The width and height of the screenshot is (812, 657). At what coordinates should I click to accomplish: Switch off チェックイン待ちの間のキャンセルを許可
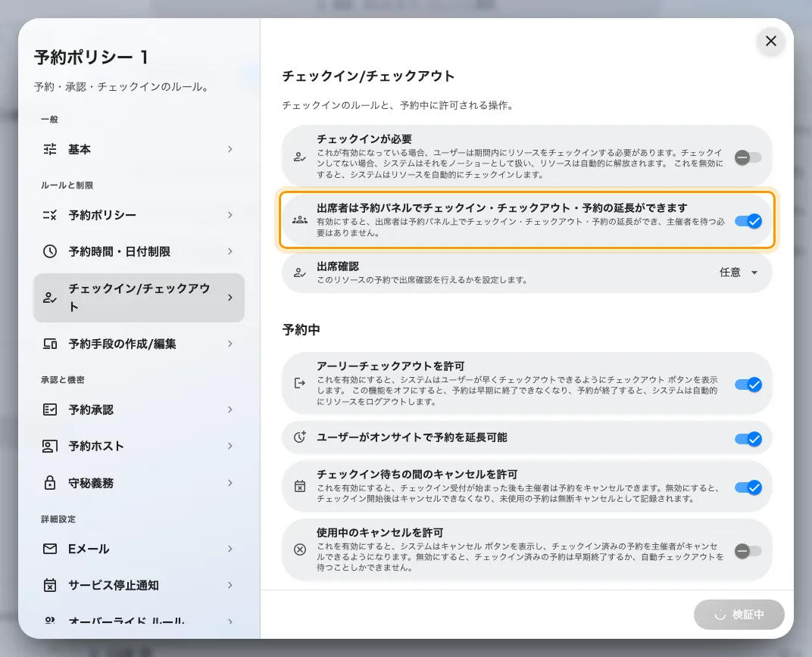point(748,487)
